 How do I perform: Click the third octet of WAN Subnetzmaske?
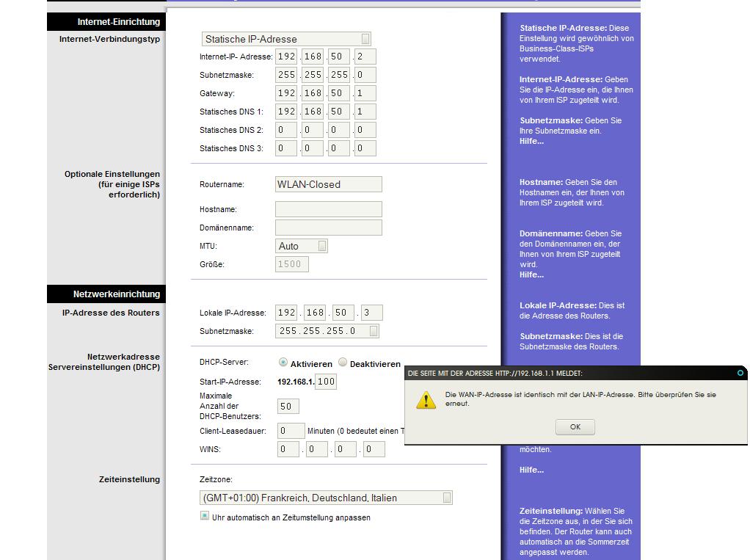click(x=339, y=75)
